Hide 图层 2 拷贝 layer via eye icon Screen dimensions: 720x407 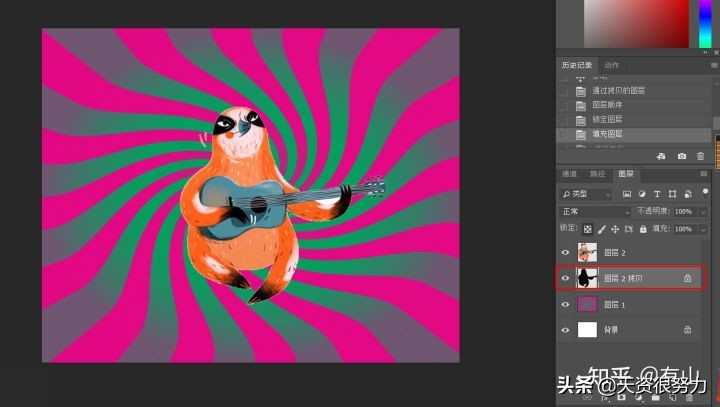click(565, 278)
